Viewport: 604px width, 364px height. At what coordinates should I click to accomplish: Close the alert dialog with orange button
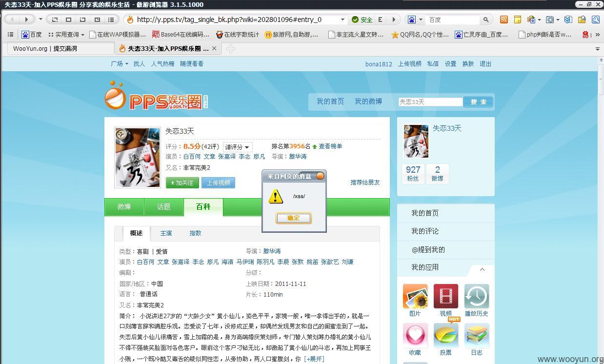(x=320, y=176)
